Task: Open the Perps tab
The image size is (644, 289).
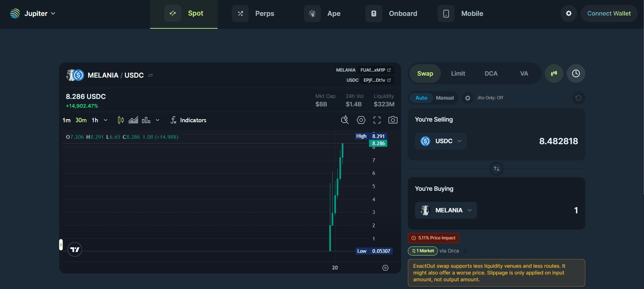Action: click(x=253, y=14)
